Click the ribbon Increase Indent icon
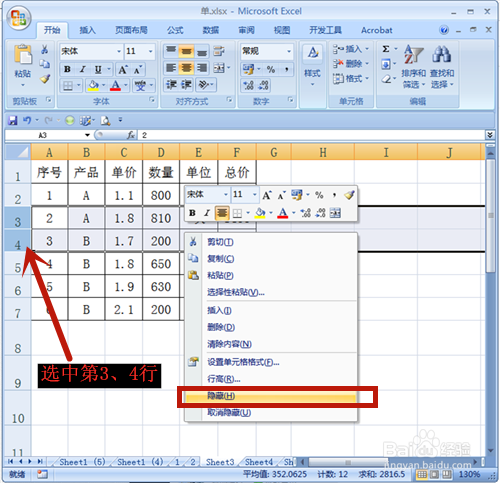This screenshot has width=500, height=483. pos(186,85)
